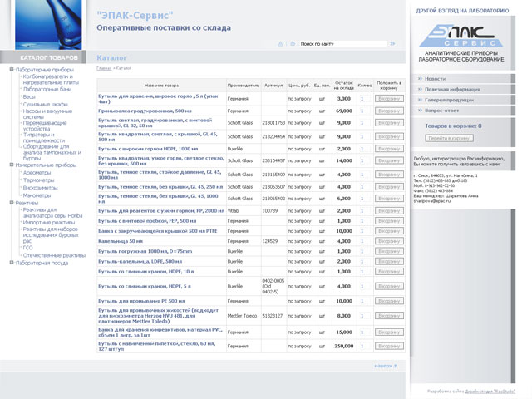Viewport: 532px width, 399px height.
Task: Open product 'Бутыль для промывания PE 500 мл'
Action: 141,301
